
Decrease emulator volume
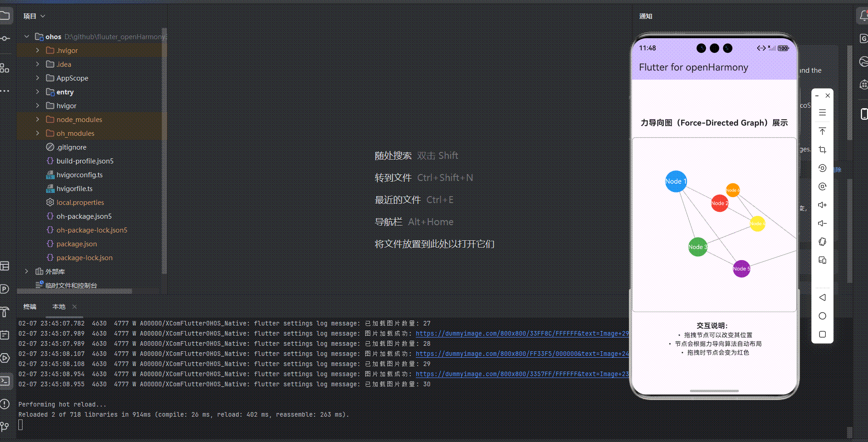pos(822,223)
